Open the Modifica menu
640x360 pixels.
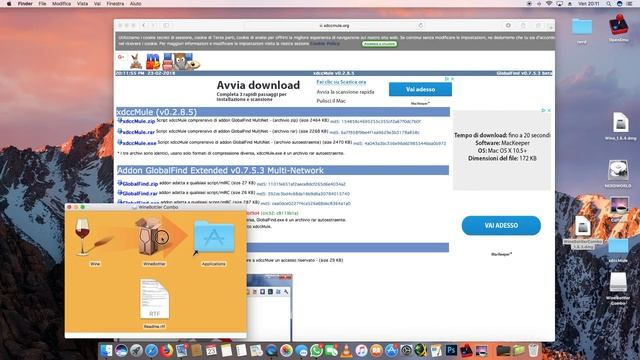point(61,4)
